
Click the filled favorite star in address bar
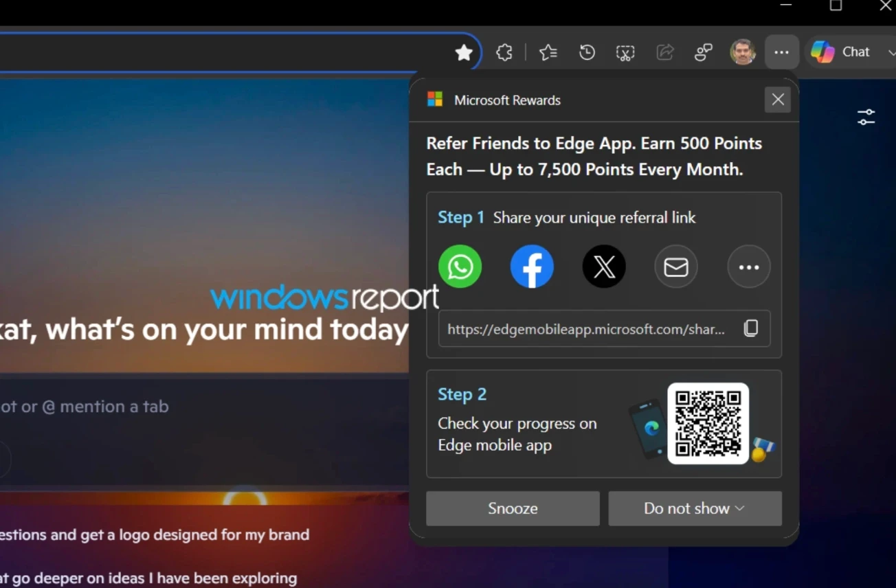(x=464, y=53)
